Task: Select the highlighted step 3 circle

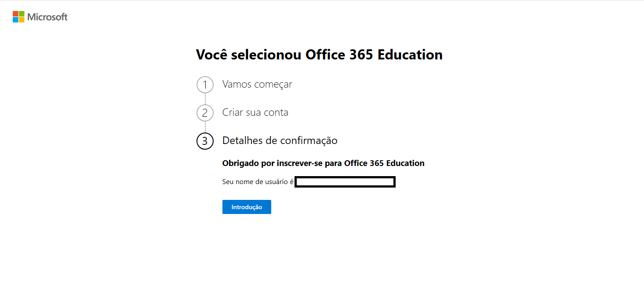Action: (204, 141)
